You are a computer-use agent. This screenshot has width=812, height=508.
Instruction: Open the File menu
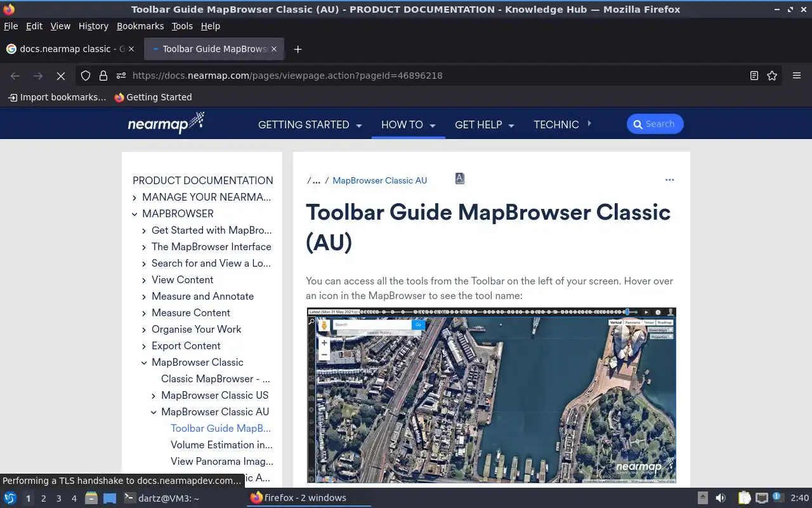pos(11,26)
